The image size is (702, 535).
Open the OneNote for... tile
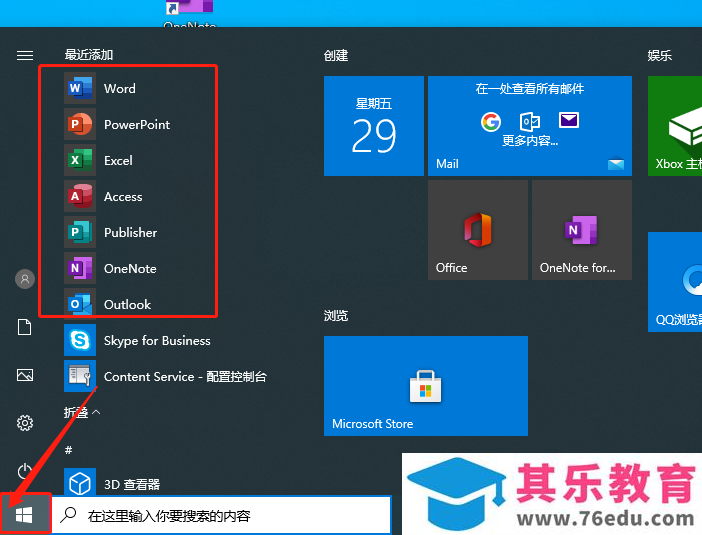point(582,230)
